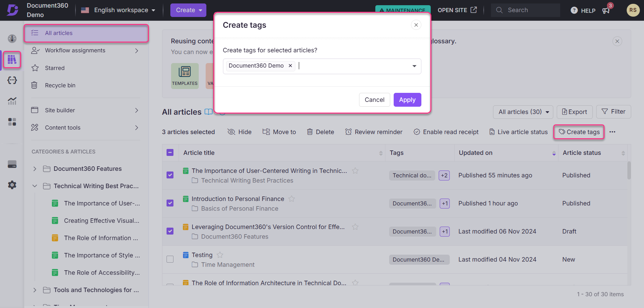Dismiss the Reusing content banner
The height and width of the screenshot is (308, 644).
tap(617, 41)
